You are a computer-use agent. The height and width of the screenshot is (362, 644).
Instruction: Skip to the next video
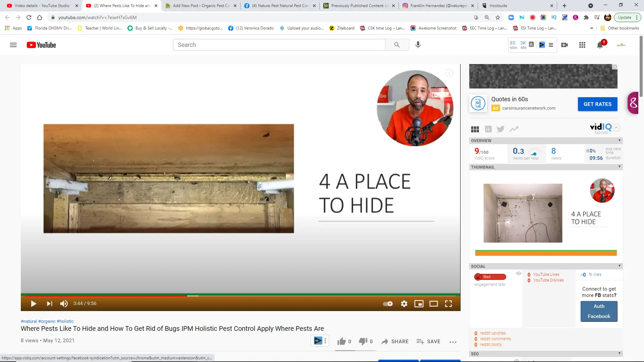click(x=50, y=304)
